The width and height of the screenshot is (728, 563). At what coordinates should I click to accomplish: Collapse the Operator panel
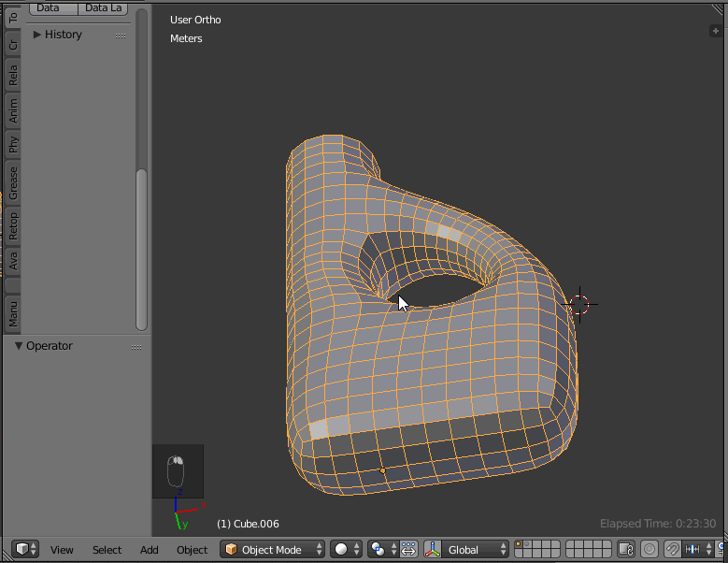[x=19, y=346]
